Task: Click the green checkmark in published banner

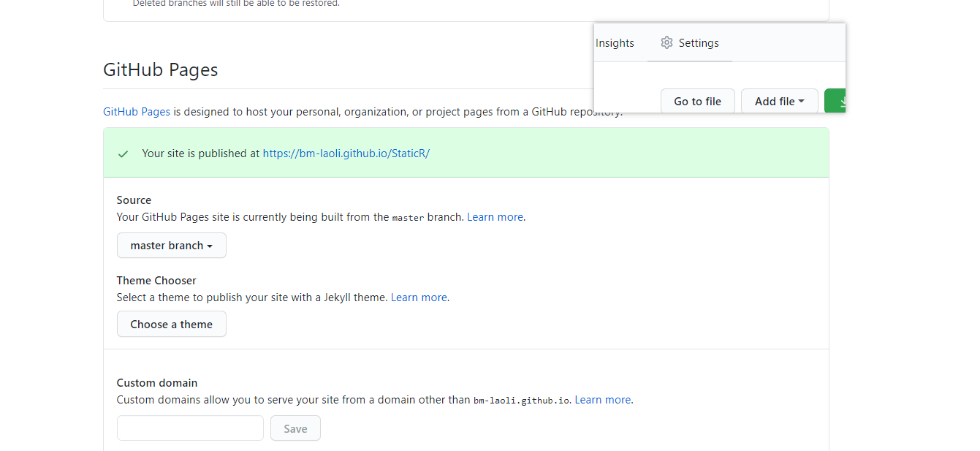Action: point(124,154)
